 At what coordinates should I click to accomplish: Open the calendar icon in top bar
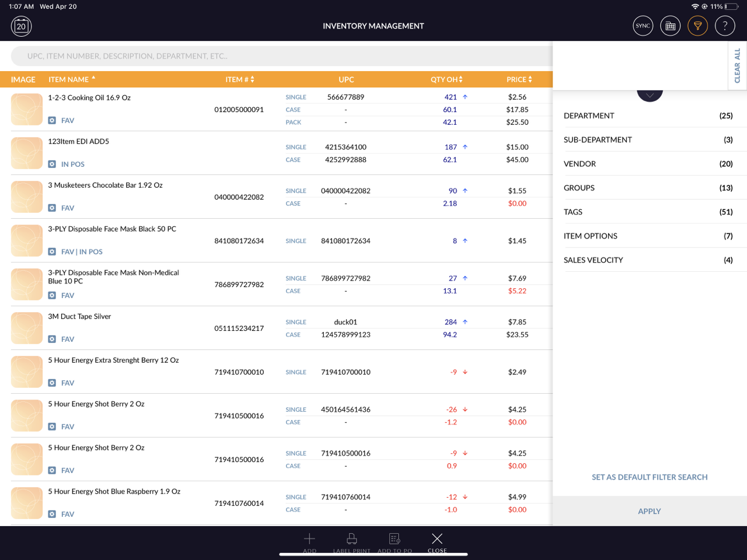670,26
